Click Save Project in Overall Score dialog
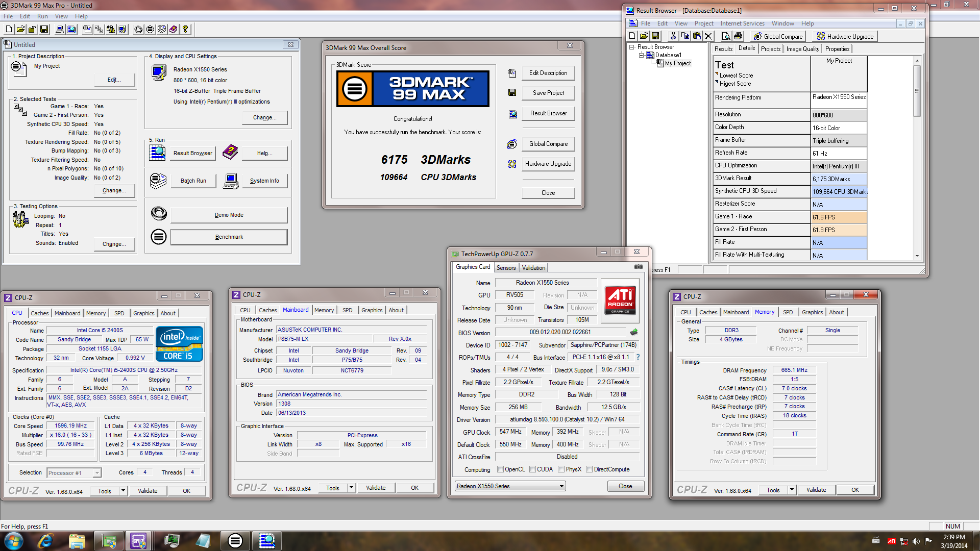980x551 pixels. 548,93
